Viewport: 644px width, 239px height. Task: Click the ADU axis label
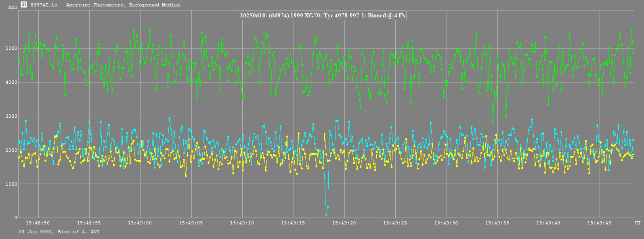click(13, 7)
